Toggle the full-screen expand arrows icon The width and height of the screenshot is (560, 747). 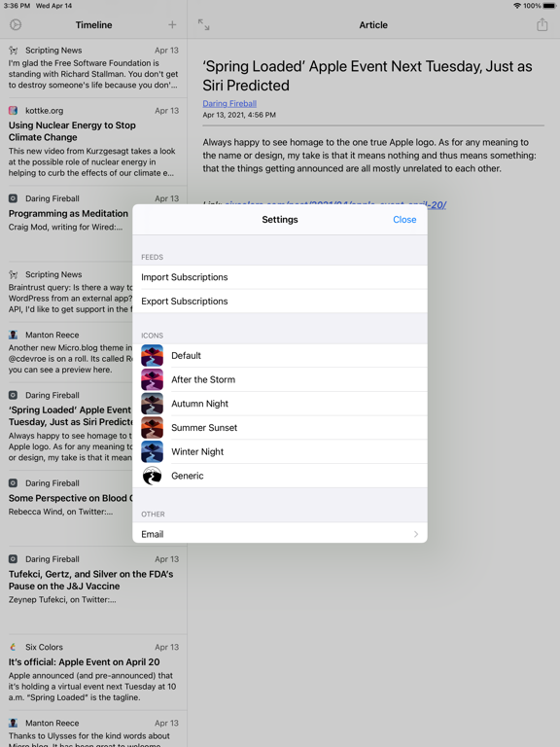click(x=204, y=24)
